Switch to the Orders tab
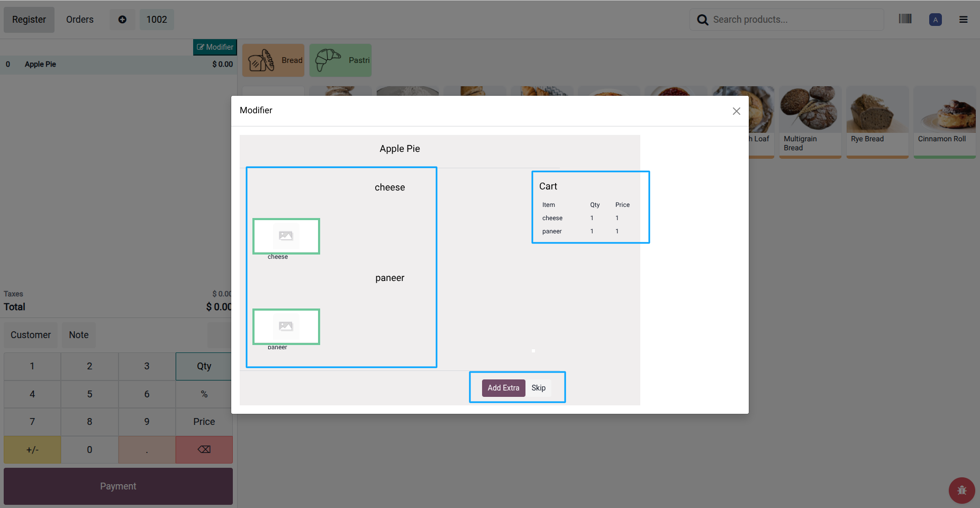This screenshot has height=508, width=980. (80, 20)
